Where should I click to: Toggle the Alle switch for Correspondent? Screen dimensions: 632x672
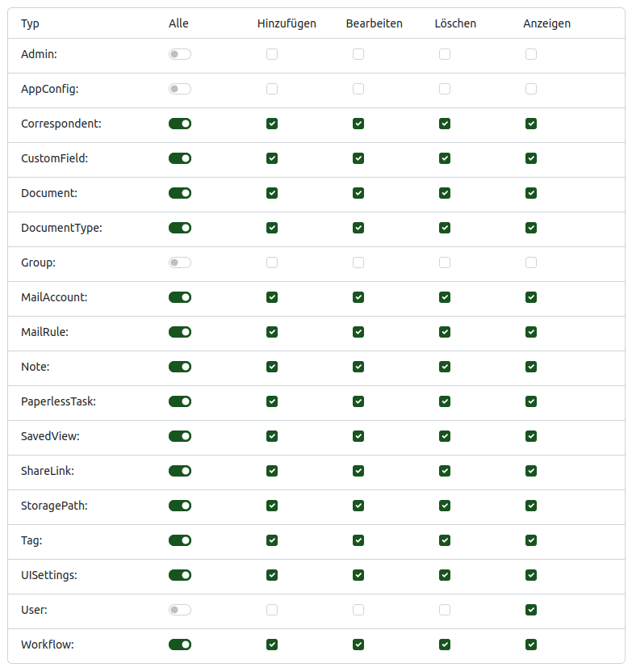coord(180,124)
